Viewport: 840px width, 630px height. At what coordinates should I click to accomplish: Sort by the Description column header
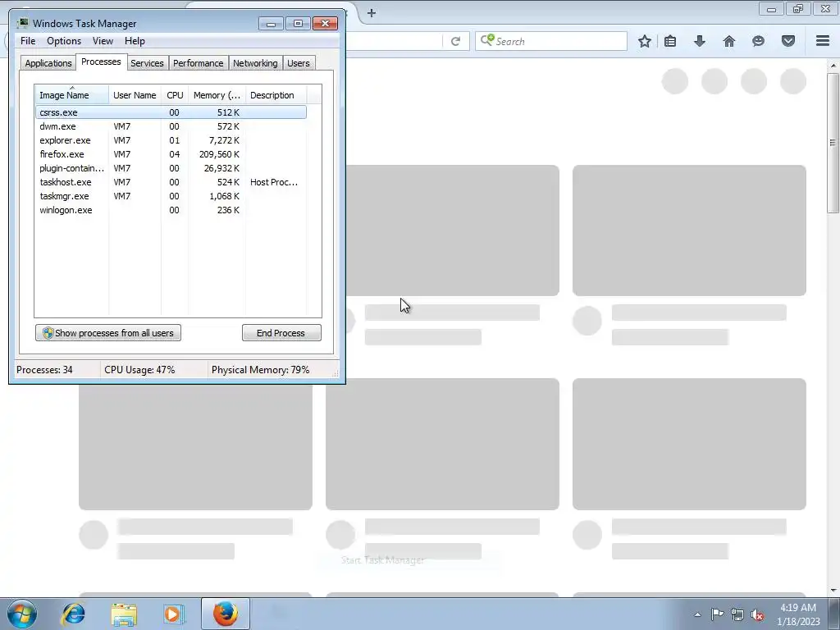[x=276, y=95]
